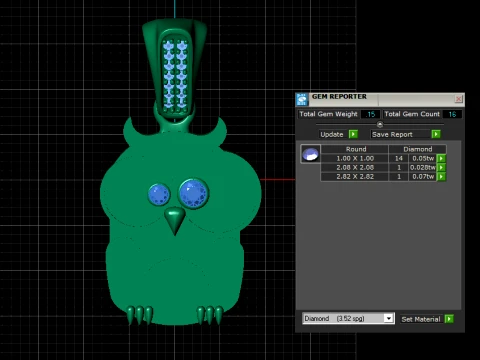
Task: Click green arrow on the 2.82 X 2.82 row
Action: click(441, 176)
